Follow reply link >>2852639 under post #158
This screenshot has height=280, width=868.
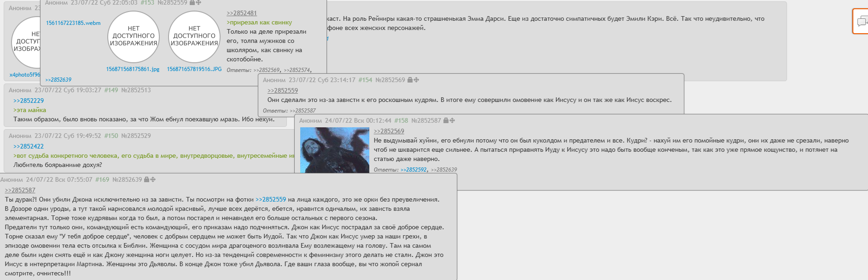coord(444,170)
